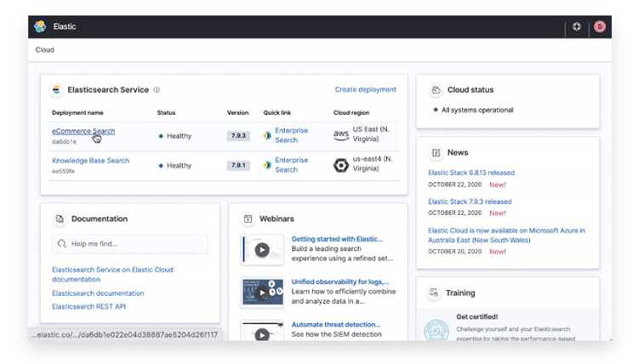Click All systems operational status text
The height and width of the screenshot is (364, 638).
[477, 110]
